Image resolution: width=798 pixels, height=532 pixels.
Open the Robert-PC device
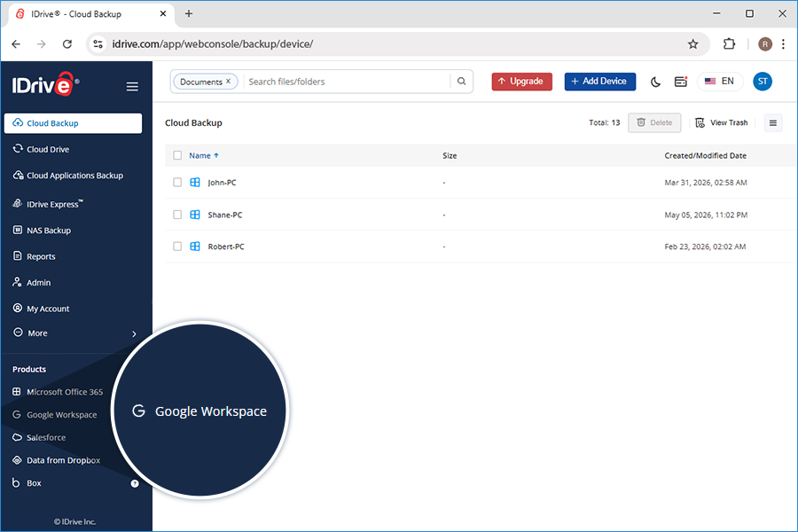(226, 246)
